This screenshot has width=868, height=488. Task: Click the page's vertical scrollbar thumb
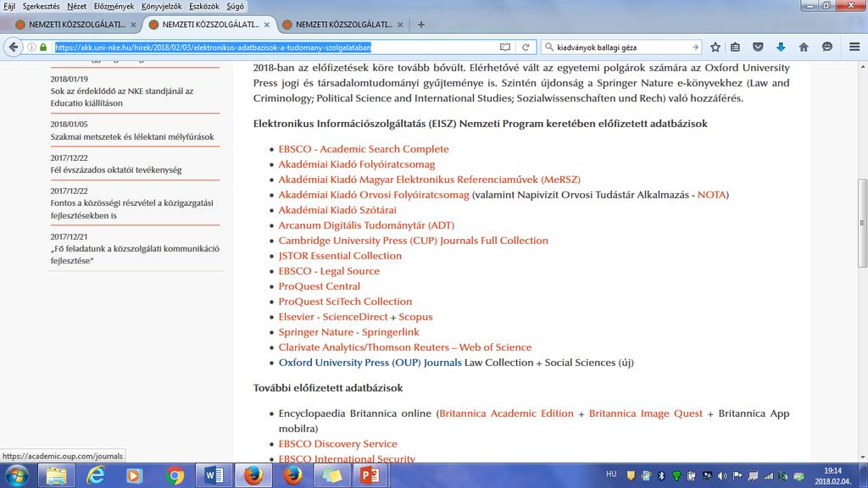point(862,222)
